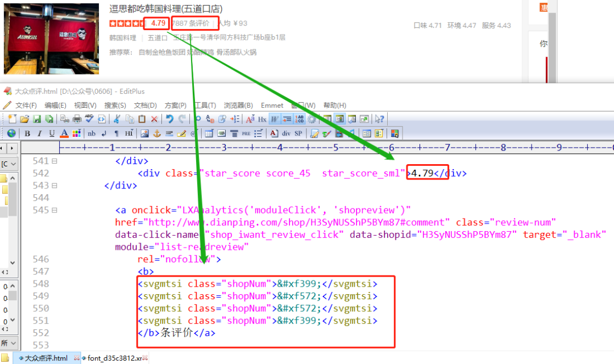Collapse the code fold at line 541
Viewport: 614px width, 364px height.
tap(55, 161)
